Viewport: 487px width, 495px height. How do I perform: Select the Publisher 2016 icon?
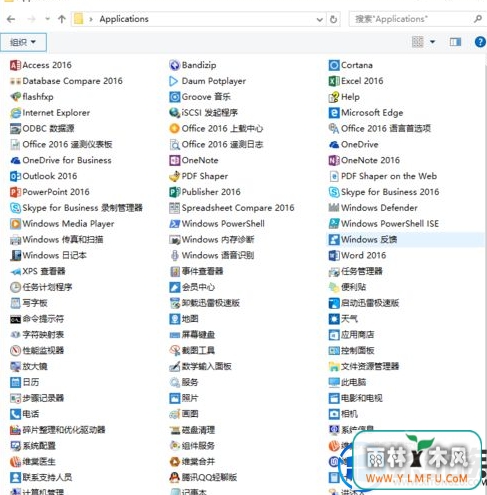point(174,192)
